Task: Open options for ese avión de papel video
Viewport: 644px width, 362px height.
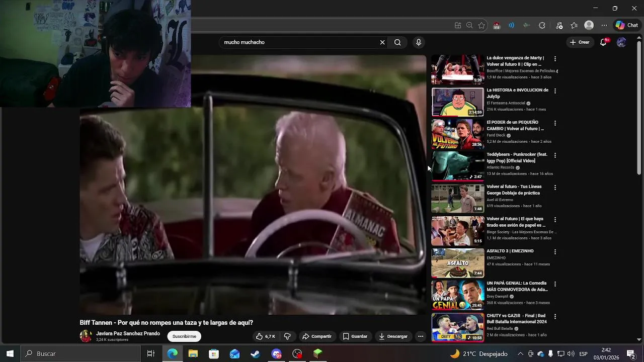Action: pos(555,220)
